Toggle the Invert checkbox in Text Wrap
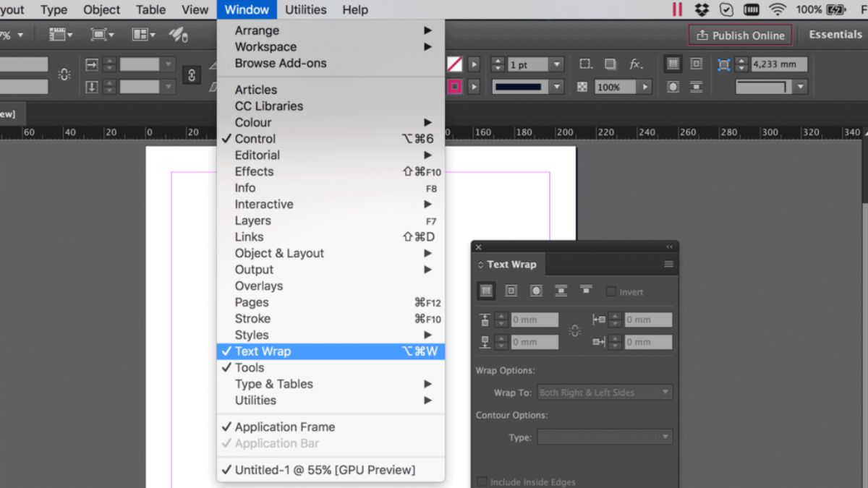Viewport: 868px width, 488px height. point(611,291)
